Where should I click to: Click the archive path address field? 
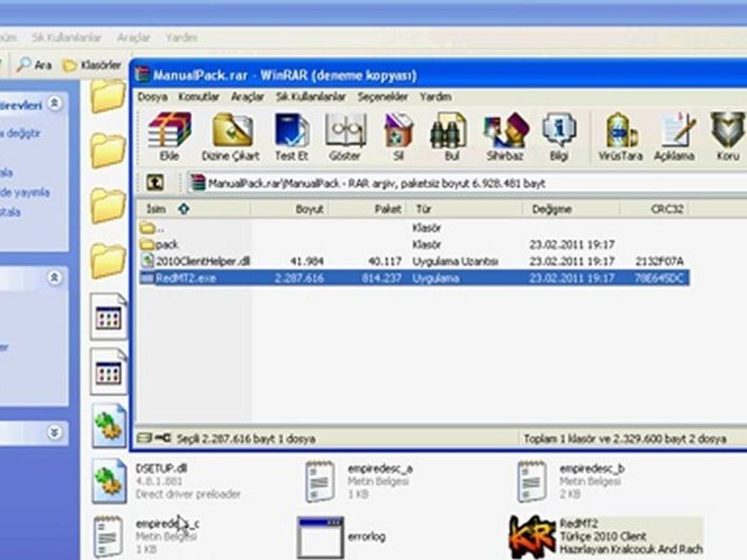pyautogui.click(x=467, y=183)
